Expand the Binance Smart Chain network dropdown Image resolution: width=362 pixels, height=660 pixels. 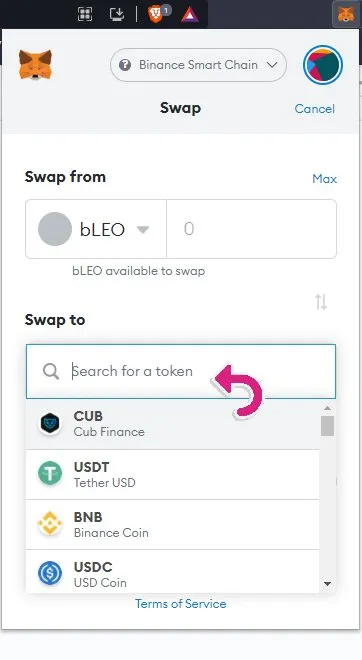(198, 65)
